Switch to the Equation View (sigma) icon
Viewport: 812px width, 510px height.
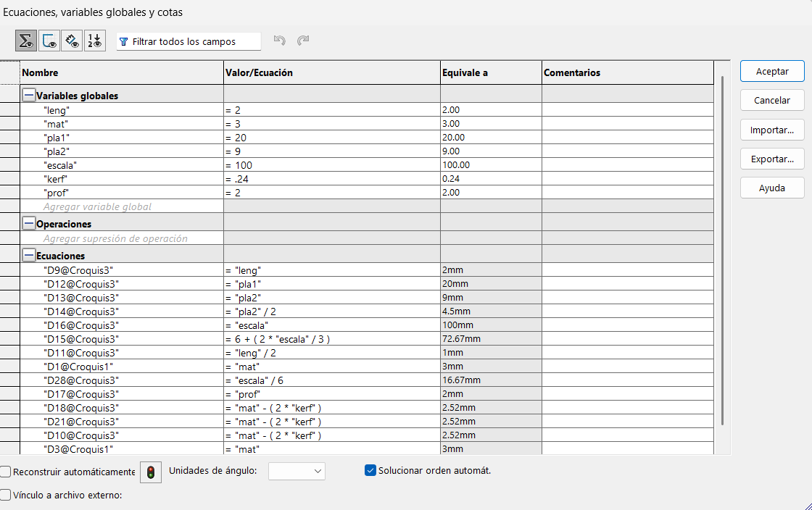pyautogui.click(x=27, y=41)
